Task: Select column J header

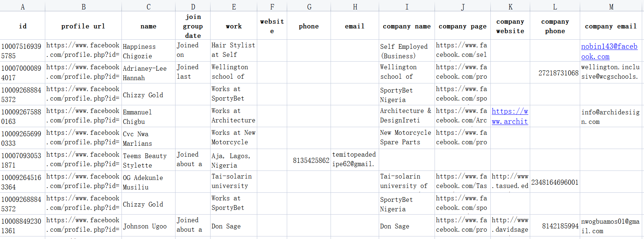Action: [463, 6]
